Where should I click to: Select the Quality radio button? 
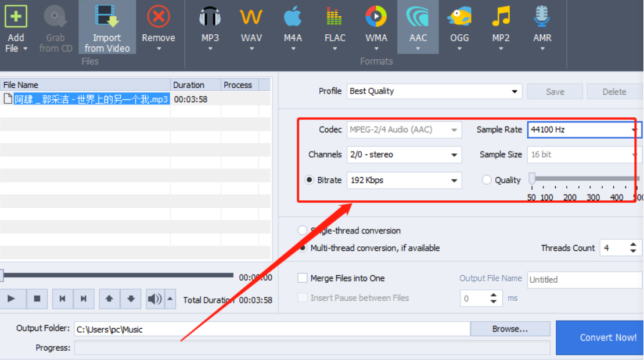pos(486,180)
